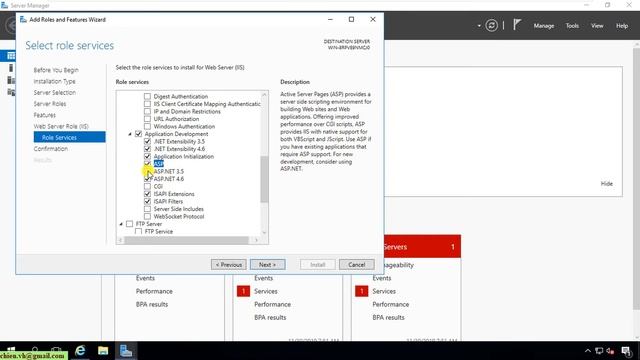
Task: Open the notifications flag in Server Manager
Action: tap(517, 25)
